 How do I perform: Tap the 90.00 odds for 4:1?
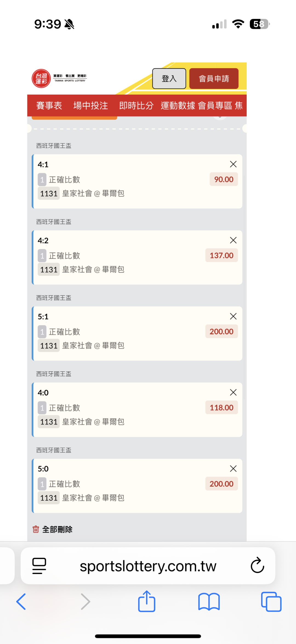[224, 179]
